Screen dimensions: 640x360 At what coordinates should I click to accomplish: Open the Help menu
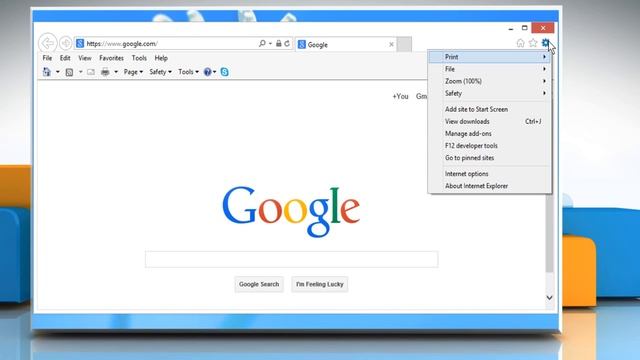coord(161,58)
